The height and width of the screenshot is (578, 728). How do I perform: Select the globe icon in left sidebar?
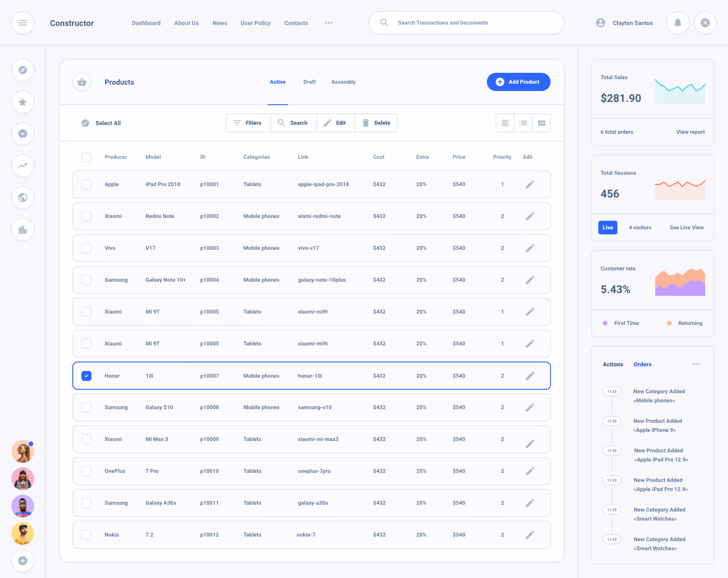point(23,198)
